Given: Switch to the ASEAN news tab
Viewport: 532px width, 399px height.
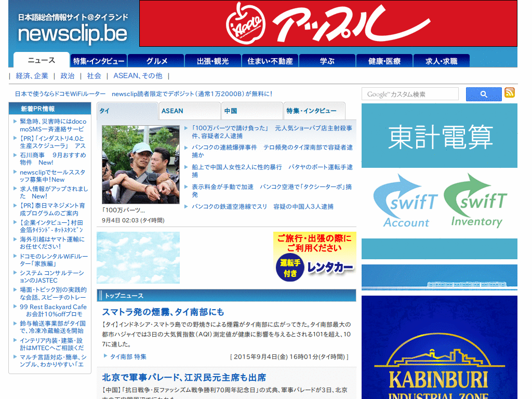Looking at the screenshot, I should [x=190, y=111].
